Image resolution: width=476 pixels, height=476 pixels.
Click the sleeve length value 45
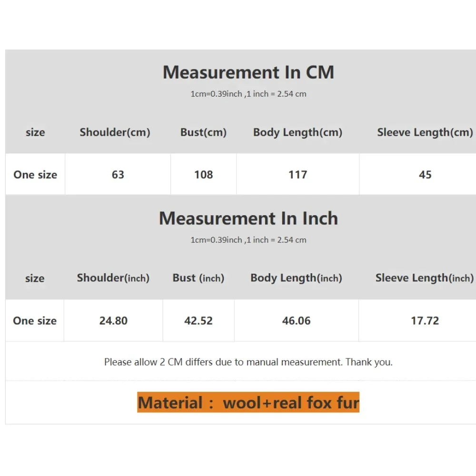(425, 175)
